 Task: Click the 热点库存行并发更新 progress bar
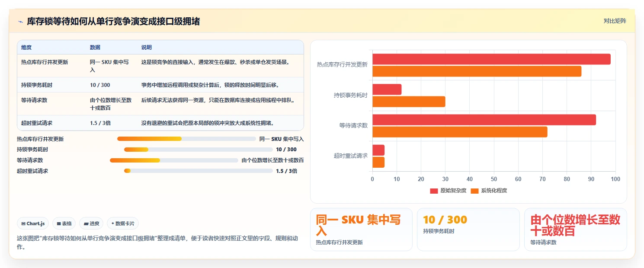click(186, 139)
